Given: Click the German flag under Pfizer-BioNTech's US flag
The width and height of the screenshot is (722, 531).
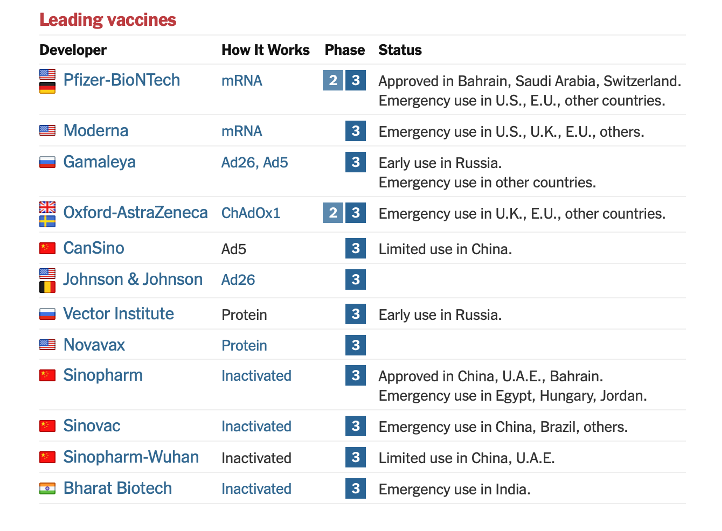Looking at the screenshot, I should (47, 88).
